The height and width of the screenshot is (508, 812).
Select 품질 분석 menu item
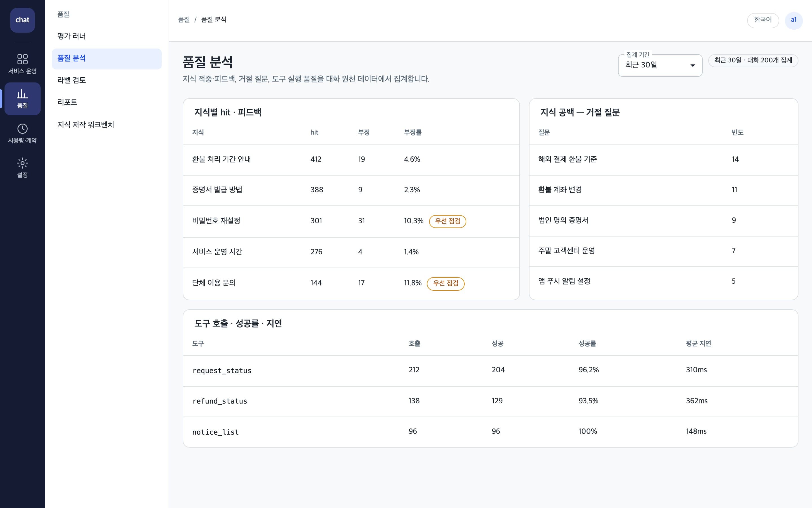(107, 58)
